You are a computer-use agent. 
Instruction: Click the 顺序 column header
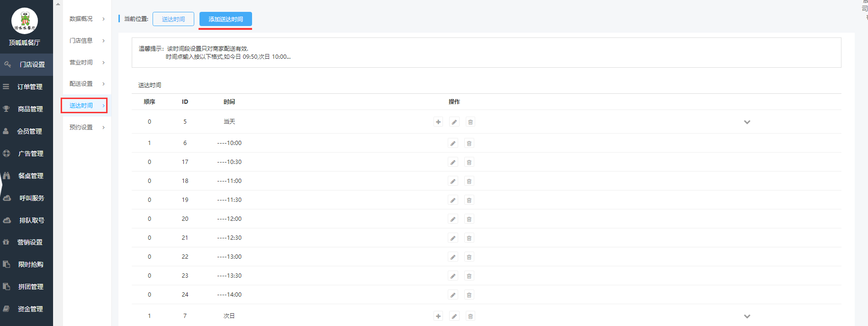coord(149,102)
